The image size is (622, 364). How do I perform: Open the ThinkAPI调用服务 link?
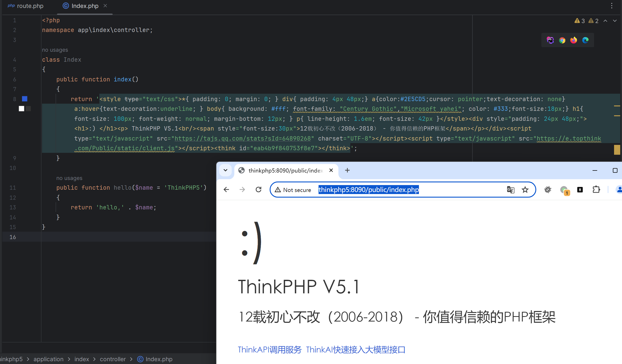pos(270,350)
